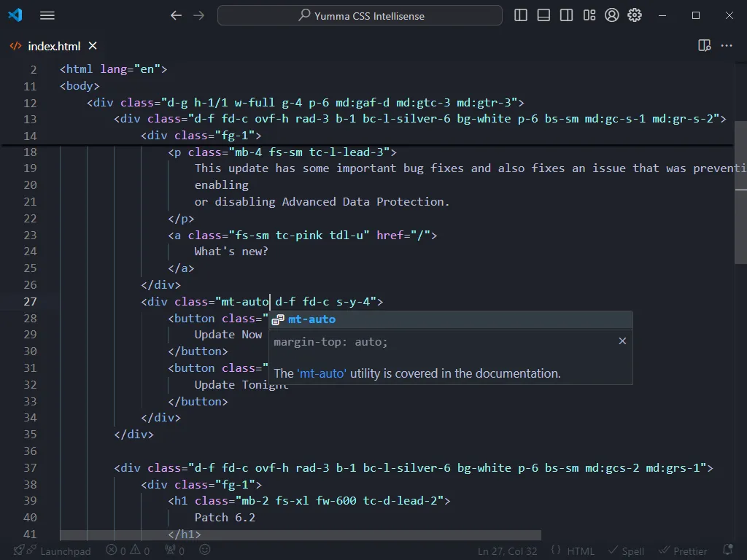The image size is (747, 560).
Task: Click line number 37 in the gutter
Action: click(30, 468)
